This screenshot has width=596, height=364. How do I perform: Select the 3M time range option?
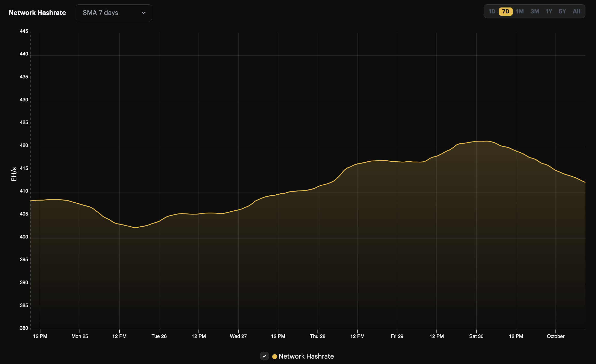(535, 11)
